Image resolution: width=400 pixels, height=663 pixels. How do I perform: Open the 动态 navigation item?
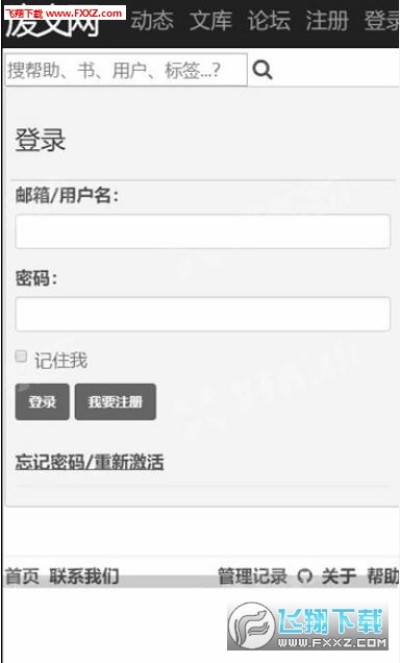point(152,20)
